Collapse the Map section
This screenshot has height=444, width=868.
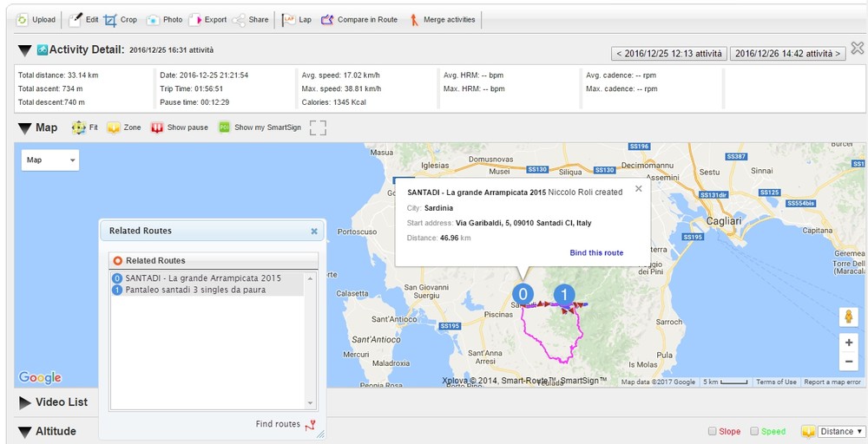25,128
